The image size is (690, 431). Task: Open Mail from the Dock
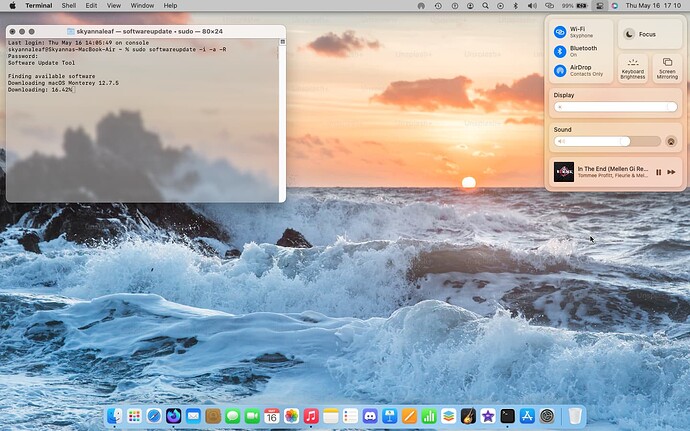193,416
